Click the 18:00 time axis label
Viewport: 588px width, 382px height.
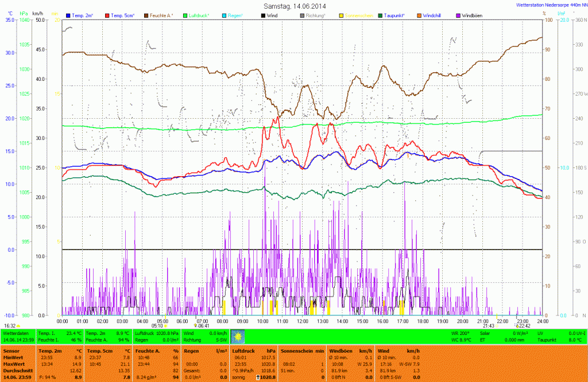[422, 321]
